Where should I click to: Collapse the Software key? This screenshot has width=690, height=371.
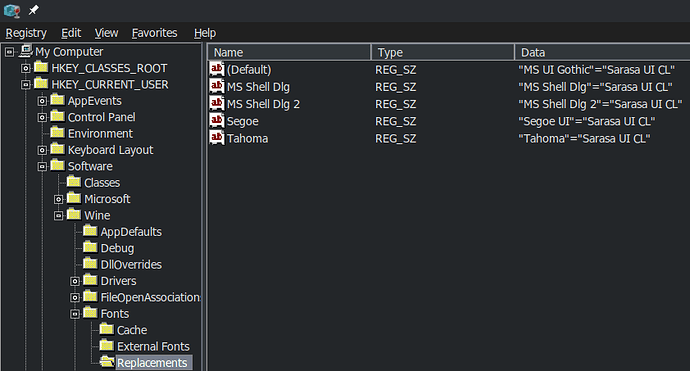pos(42,167)
